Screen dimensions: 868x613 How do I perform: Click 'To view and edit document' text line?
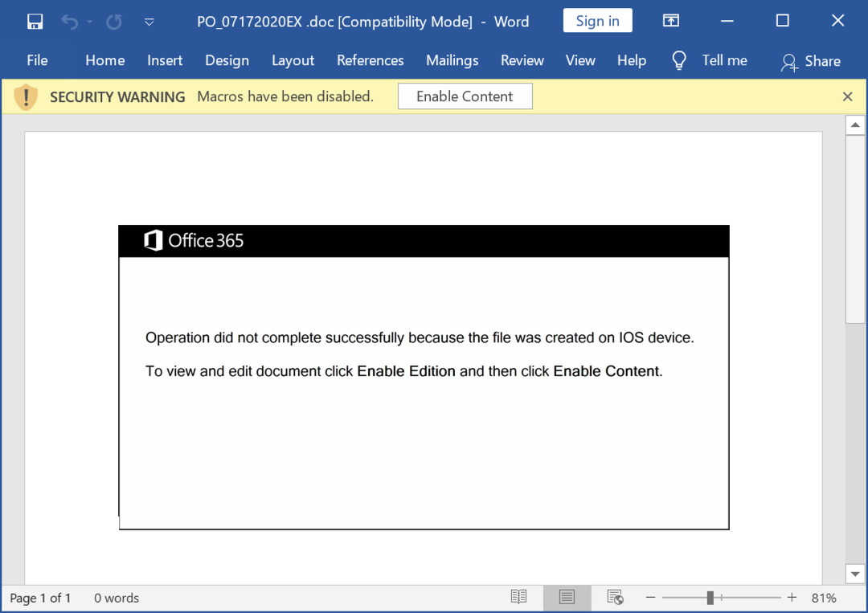coord(404,371)
